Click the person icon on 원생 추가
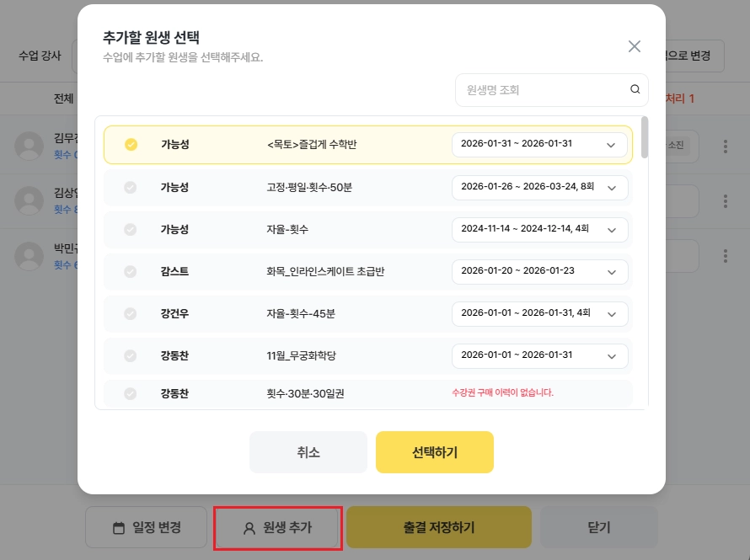 249,528
